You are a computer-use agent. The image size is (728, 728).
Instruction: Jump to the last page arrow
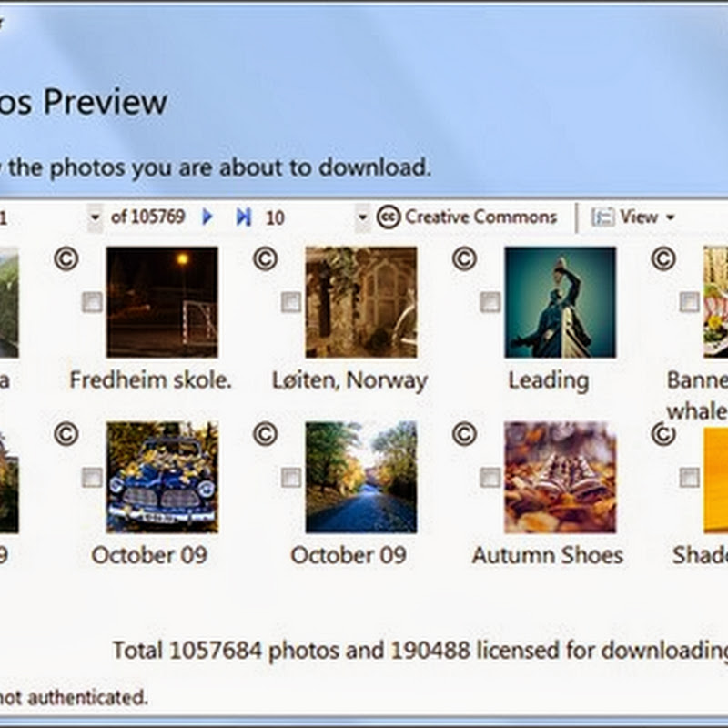click(243, 217)
